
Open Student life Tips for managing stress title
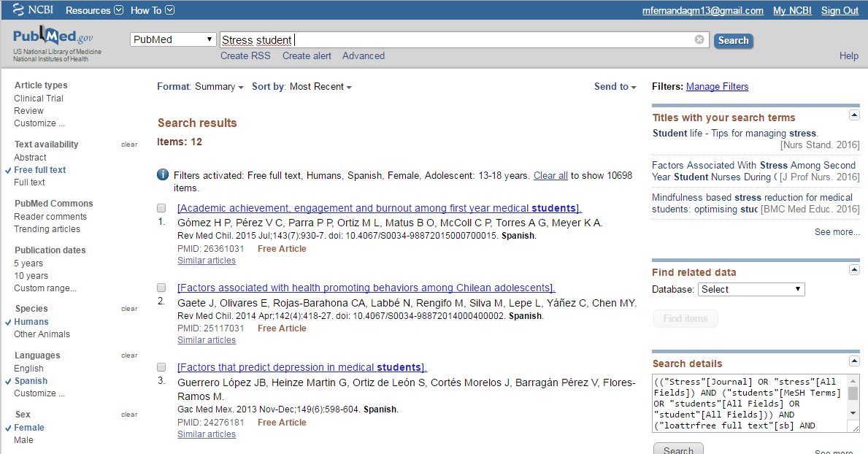[x=735, y=134]
